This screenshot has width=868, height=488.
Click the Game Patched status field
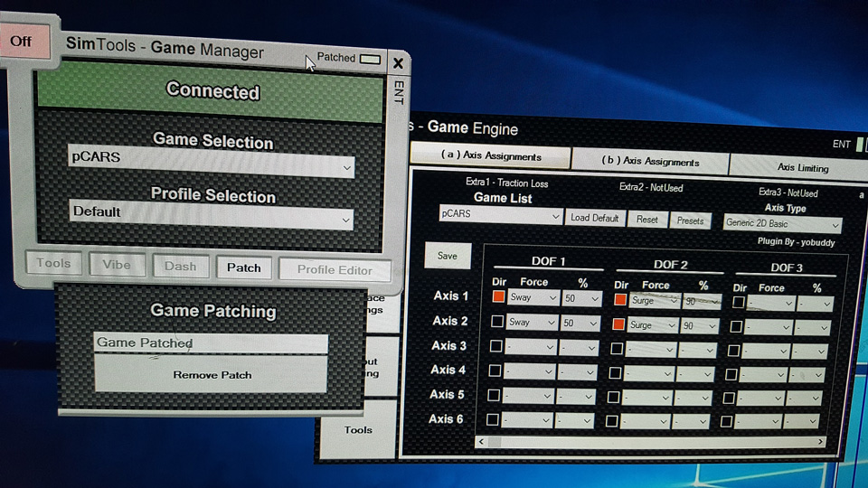pos(211,343)
